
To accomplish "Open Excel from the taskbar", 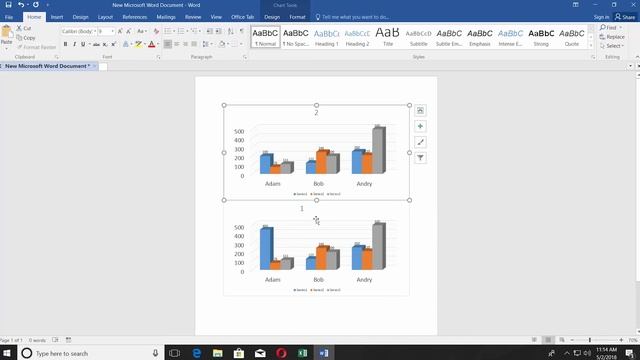I will click(x=302, y=353).
